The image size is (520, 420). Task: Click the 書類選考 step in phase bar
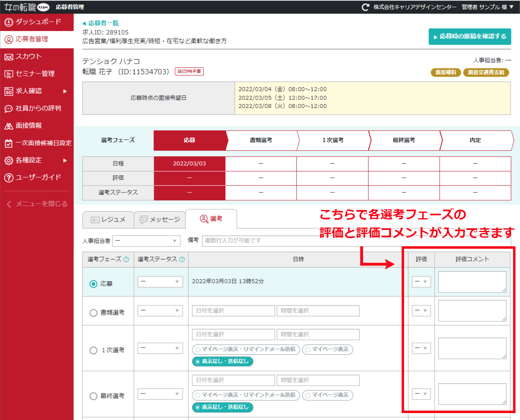click(261, 140)
